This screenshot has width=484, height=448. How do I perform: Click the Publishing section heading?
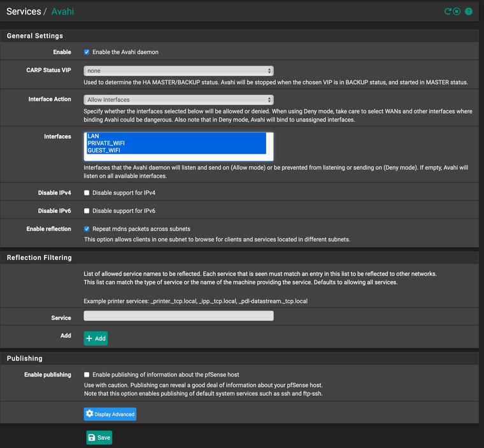(x=25, y=358)
